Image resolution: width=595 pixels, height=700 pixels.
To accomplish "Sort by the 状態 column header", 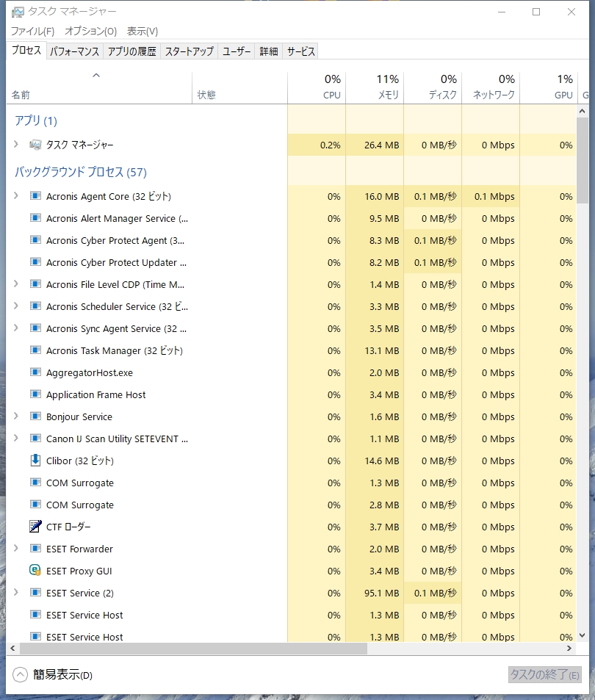I will tap(239, 88).
